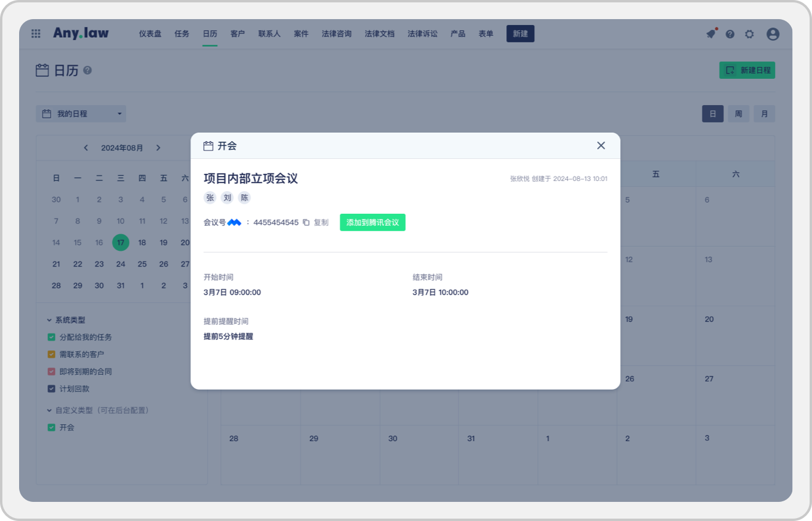This screenshot has width=812, height=521.
Task: Click the 新建日程 button
Action: (747, 71)
